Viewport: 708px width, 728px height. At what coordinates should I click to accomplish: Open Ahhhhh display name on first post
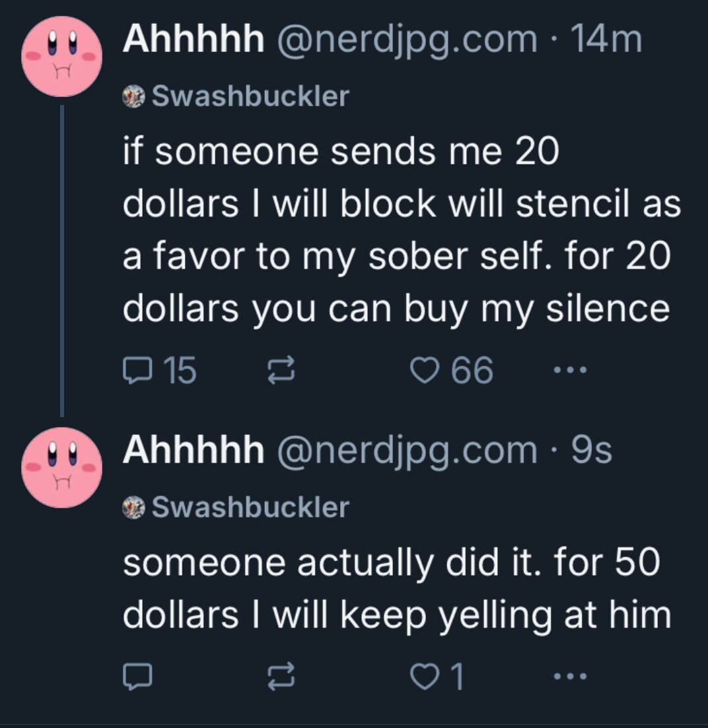194,39
